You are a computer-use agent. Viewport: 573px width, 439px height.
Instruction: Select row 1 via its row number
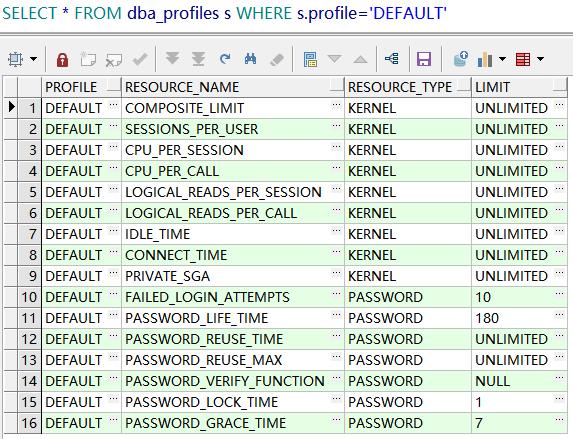coord(30,108)
